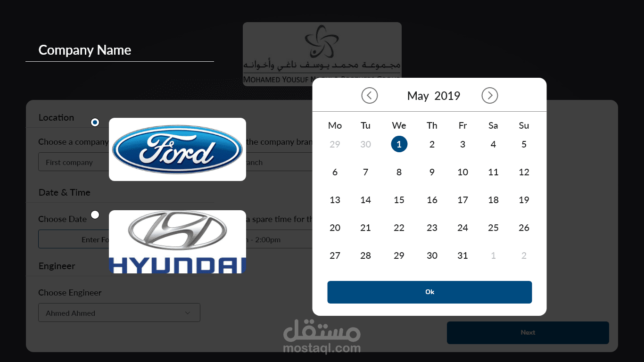Click the Next button
Screen dimensions: 644x362
point(528,333)
